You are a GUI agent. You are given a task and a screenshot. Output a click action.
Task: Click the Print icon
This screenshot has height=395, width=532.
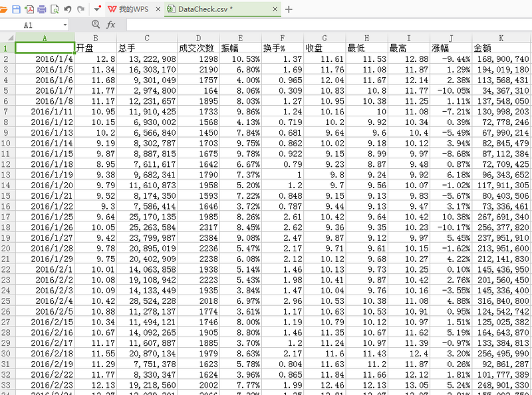click(x=42, y=9)
